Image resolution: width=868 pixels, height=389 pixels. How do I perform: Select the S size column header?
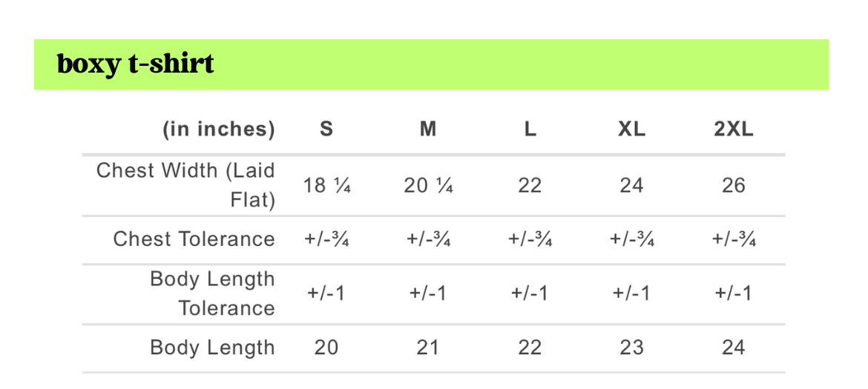(326, 130)
